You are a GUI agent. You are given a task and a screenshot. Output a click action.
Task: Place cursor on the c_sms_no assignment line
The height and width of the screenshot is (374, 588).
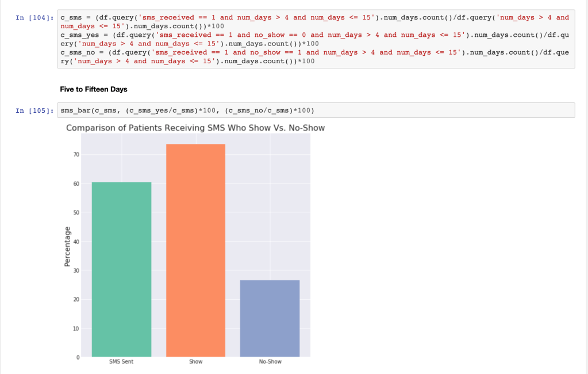click(230, 52)
